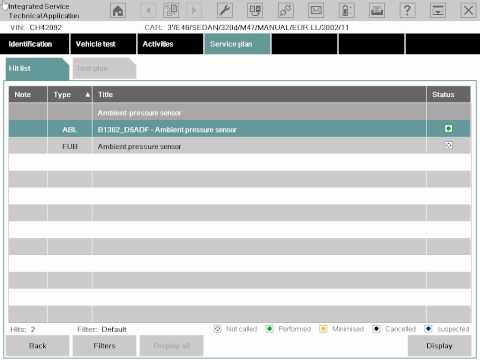Click the Filters button
The width and height of the screenshot is (480, 360).
click(104, 346)
